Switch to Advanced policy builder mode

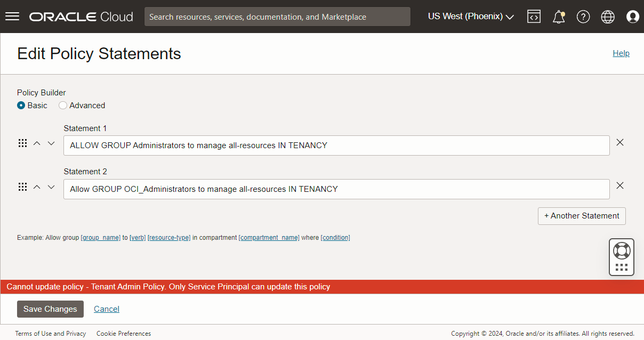63,106
